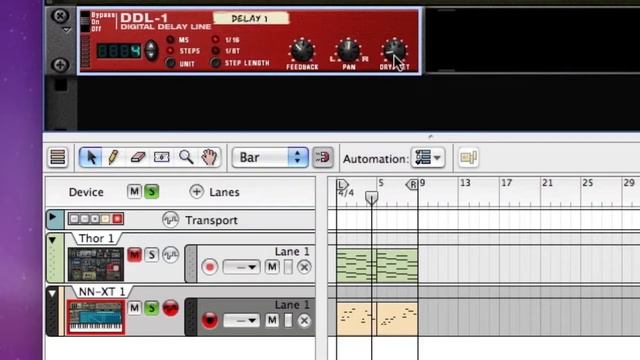The height and width of the screenshot is (360, 640).
Task: Open Thor 1 Lane 1 type dropdown
Action: (241, 267)
